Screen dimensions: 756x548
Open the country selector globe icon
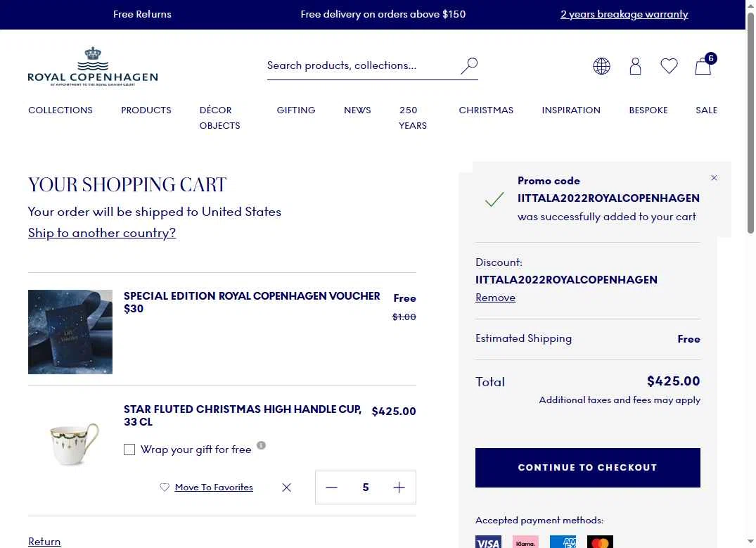(x=601, y=66)
